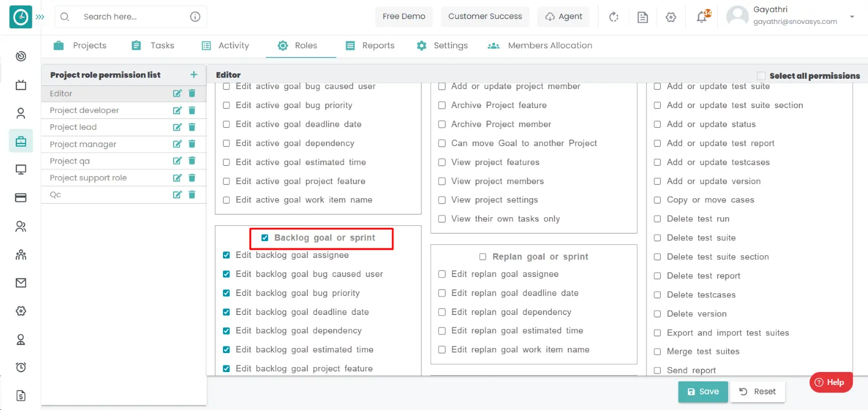
Task: Open the document icon in top bar
Action: (642, 17)
